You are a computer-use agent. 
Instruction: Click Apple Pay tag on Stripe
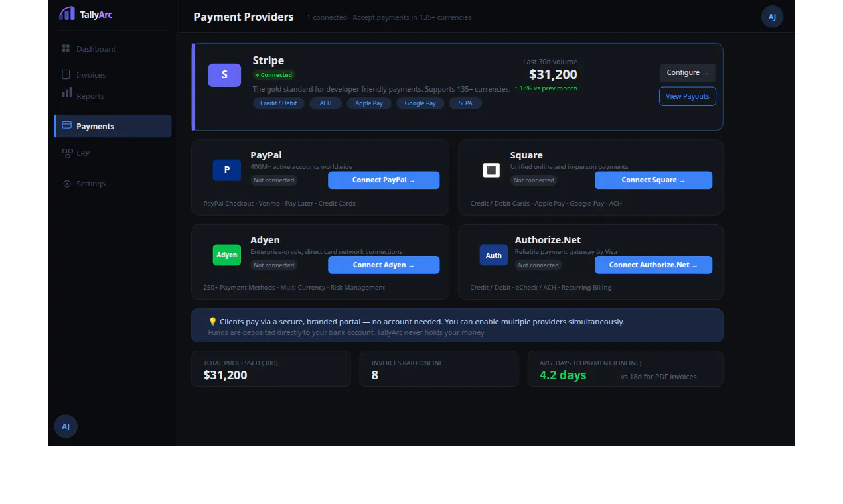(369, 103)
